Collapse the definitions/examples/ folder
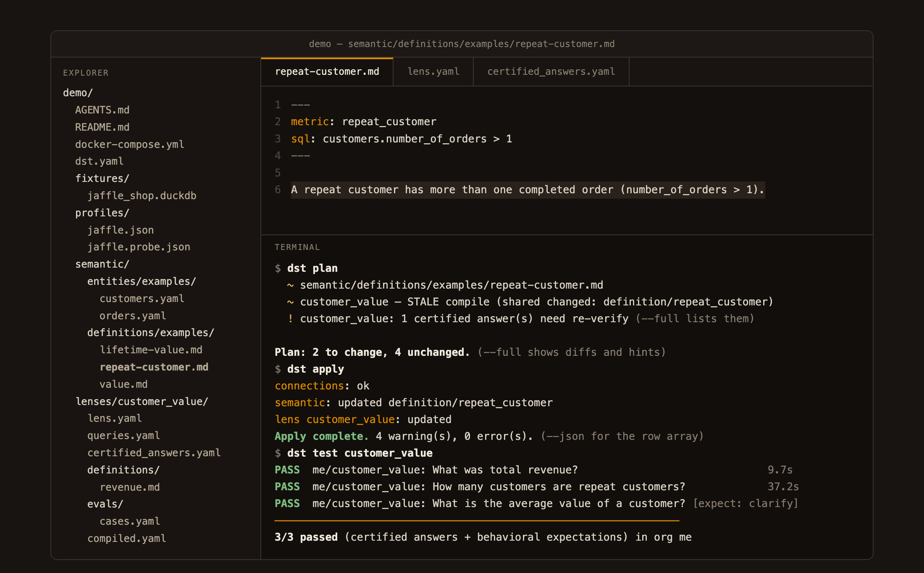The image size is (924, 573). coord(151,333)
